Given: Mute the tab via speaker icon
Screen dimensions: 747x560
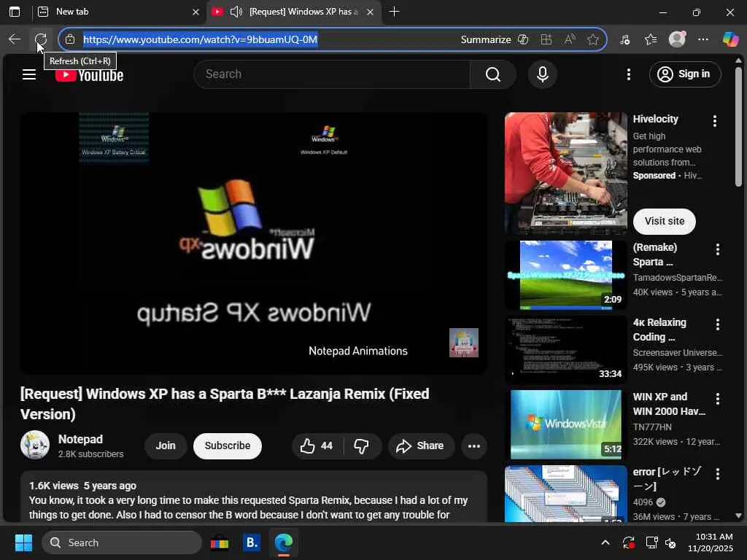Looking at the screenshot, I should [236, 12].
